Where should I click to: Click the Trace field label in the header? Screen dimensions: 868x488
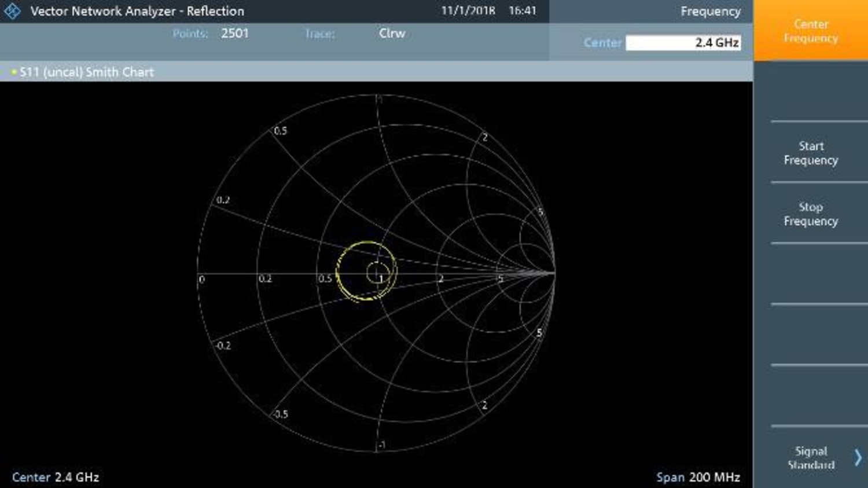(319, 34)
